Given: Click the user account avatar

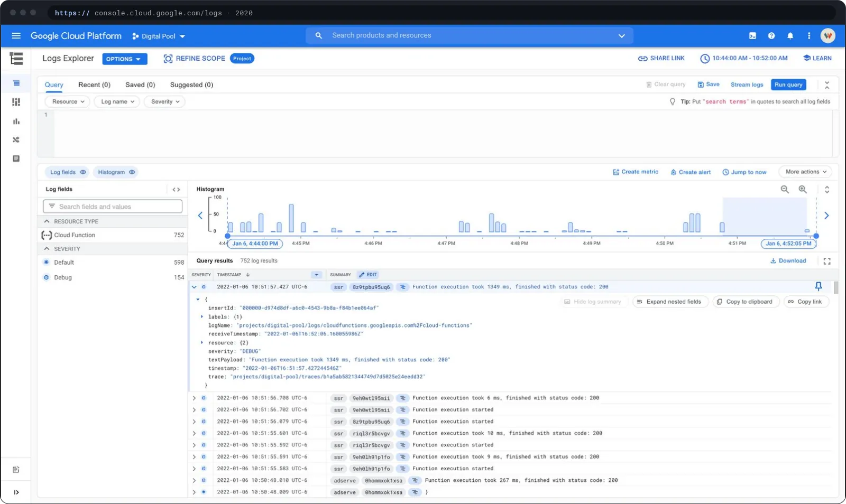Looking at the screenshot, I should point(827,36).
